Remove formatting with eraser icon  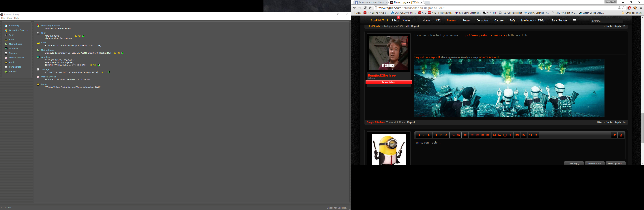click(x=614, y=135)
